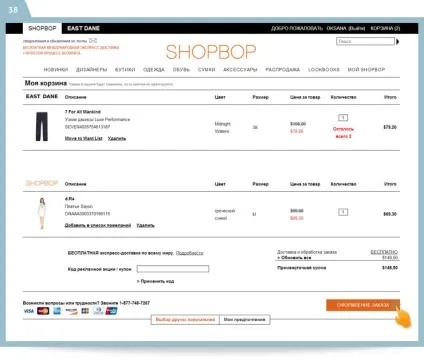The image size is (424, 360).
Task: Click the quantity box for the dress
Action: (343, 212)
